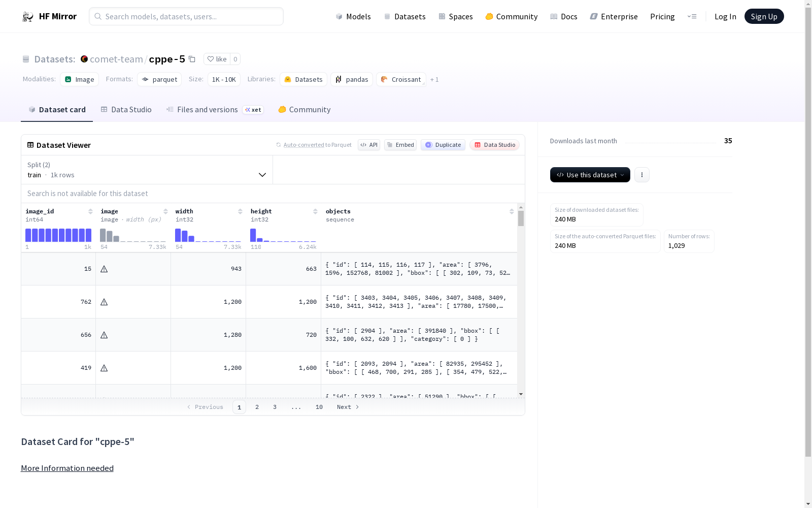Viewport: 812px width, 508px height.
Task: Click the Datasets stack icon beside the title
Action: [26, 59]
